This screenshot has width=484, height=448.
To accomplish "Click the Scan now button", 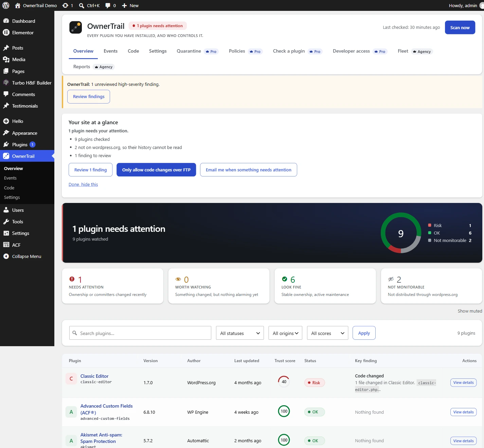I will point(460,27).
